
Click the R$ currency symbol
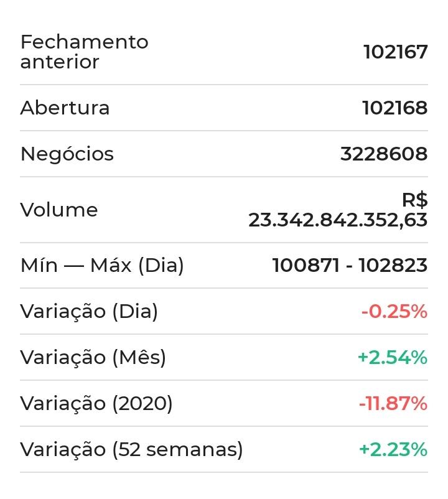(x=414, y=200)
